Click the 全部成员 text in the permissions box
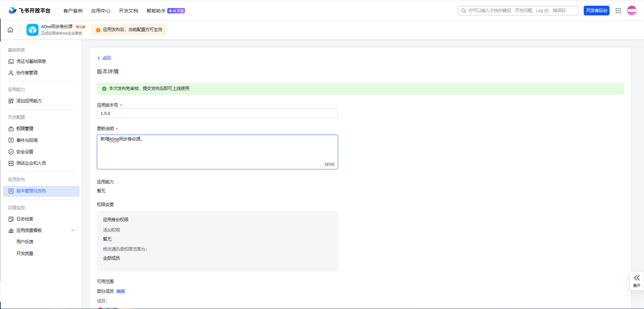 coord(111,258)
